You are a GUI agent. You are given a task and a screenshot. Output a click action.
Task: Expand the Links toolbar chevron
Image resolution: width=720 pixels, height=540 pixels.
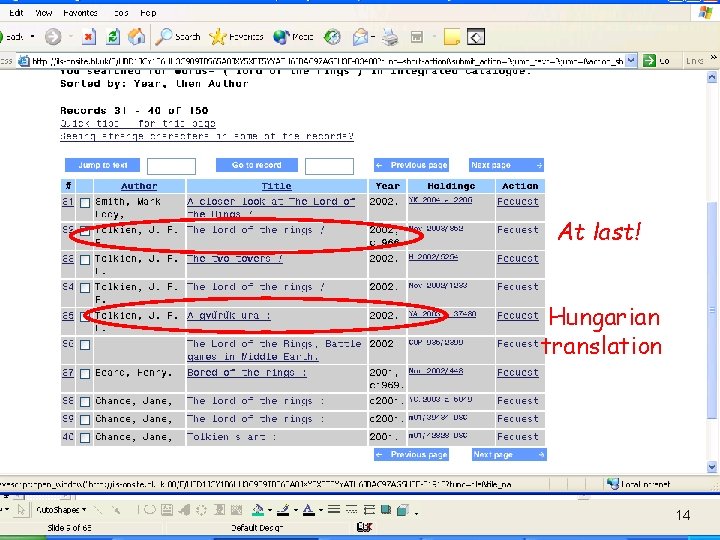click(x=713, y=57)
